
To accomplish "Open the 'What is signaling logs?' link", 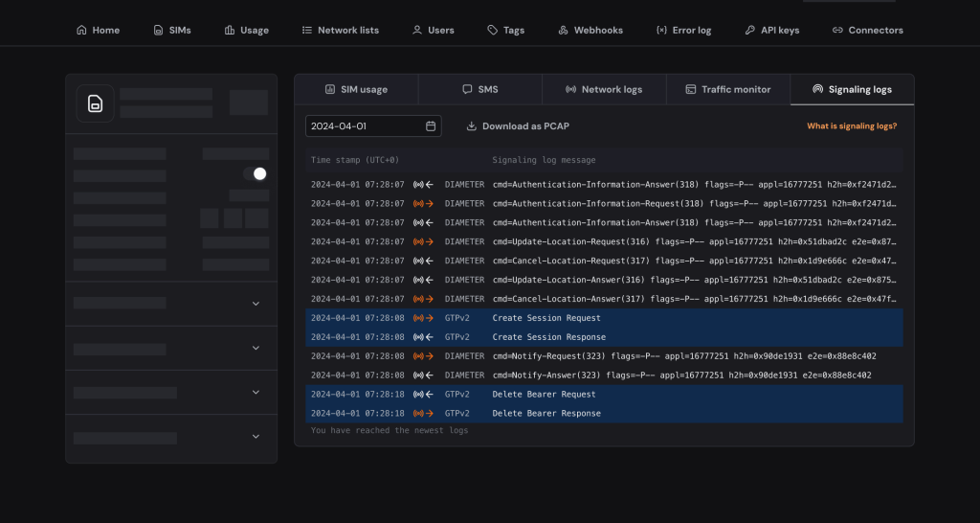I will point(851,126).
